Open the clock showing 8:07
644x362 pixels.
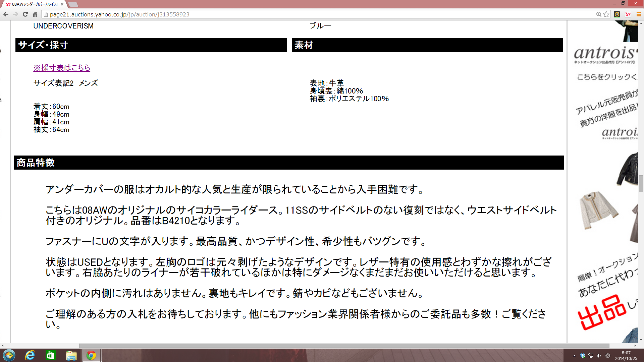626,356
